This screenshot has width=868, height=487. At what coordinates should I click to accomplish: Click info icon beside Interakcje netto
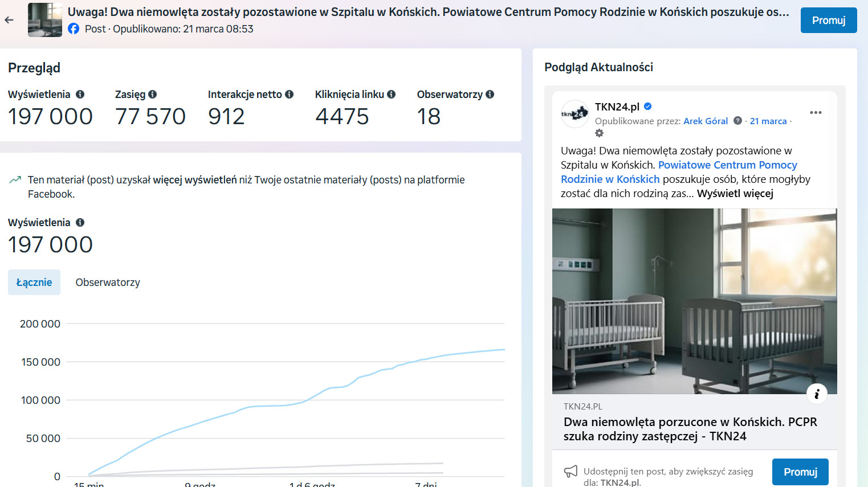tap(290, 95)
